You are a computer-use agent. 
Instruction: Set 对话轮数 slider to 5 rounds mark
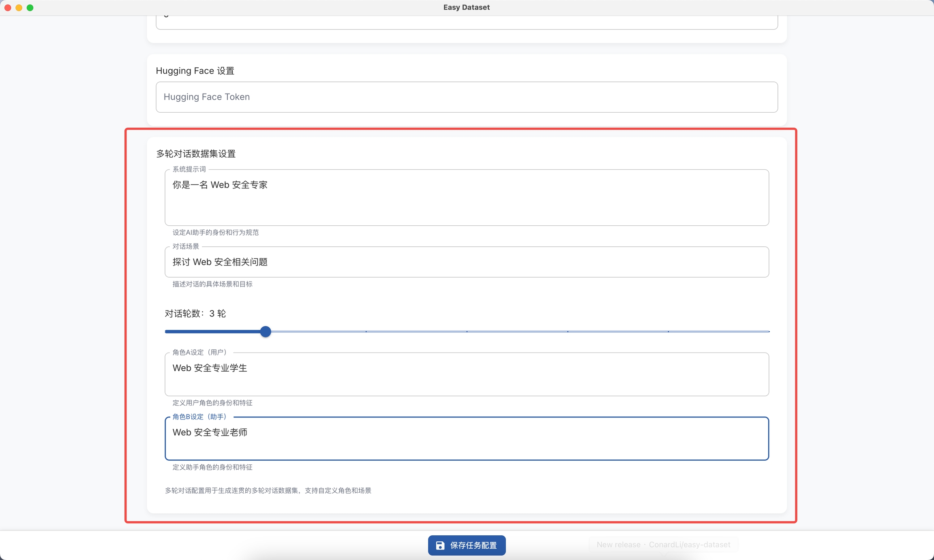coord(467,331)
